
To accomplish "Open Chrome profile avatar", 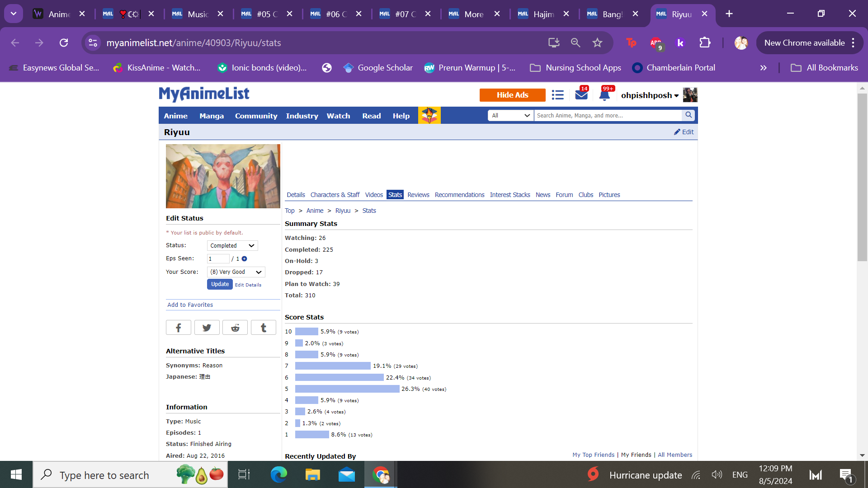I will (741, 43).
